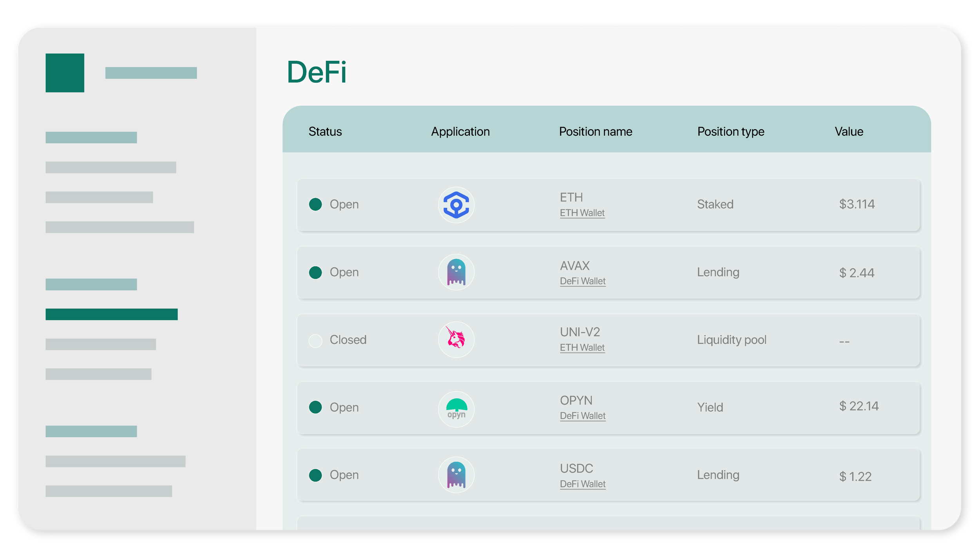Click the Lending cell in the USDC row
Image resolution: width=980 pixels, height=556 pixels.
(718, 475)
